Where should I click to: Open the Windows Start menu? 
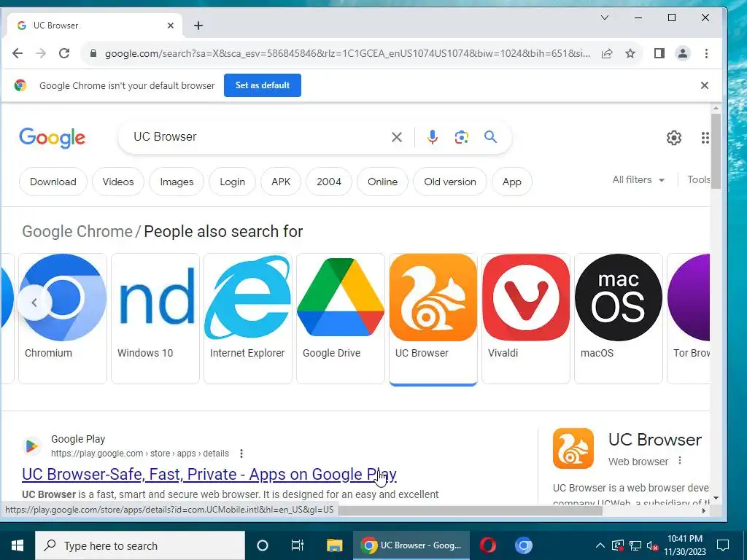pyautogui.click(x=18, y=545)
